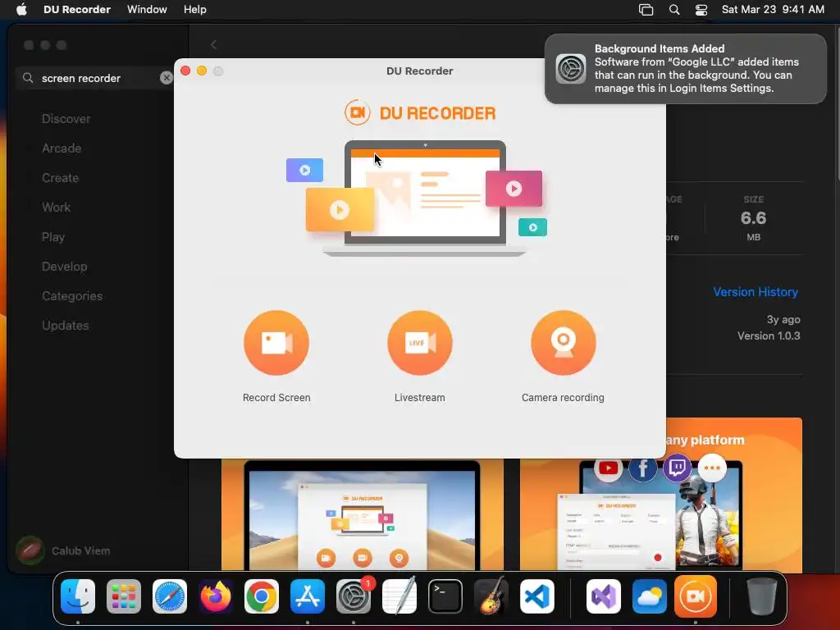840x630 pixels.
Task: Open the Livestream option
Action: pyautogui.click(x=419, y=343)
